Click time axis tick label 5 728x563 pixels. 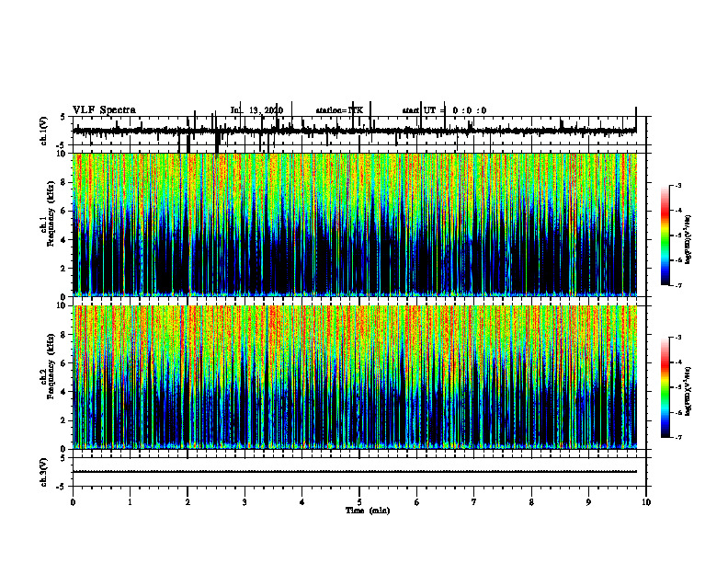pos(359,502)
